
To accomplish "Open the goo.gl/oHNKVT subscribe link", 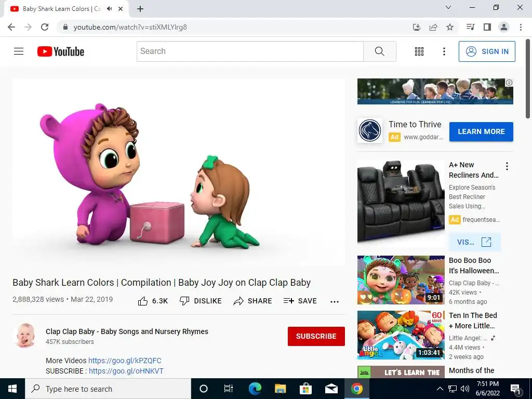I will 126,371.
